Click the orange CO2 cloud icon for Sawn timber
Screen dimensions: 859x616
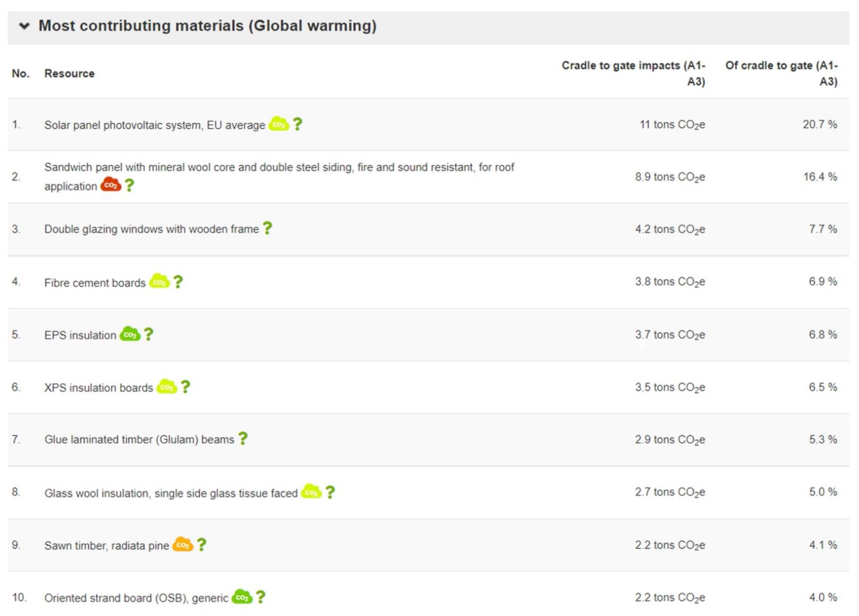coord(183,544)
